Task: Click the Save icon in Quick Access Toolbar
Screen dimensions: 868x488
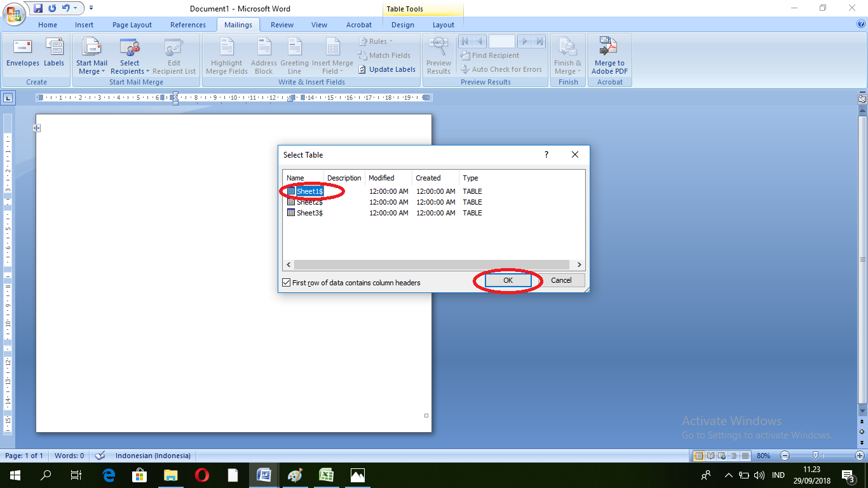Action: click(38, 8)
